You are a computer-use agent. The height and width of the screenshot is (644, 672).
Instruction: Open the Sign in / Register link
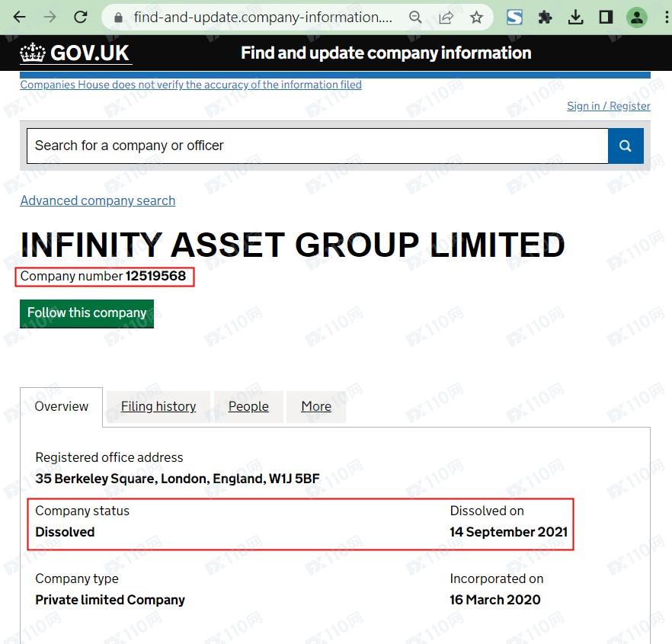(608, 106)
